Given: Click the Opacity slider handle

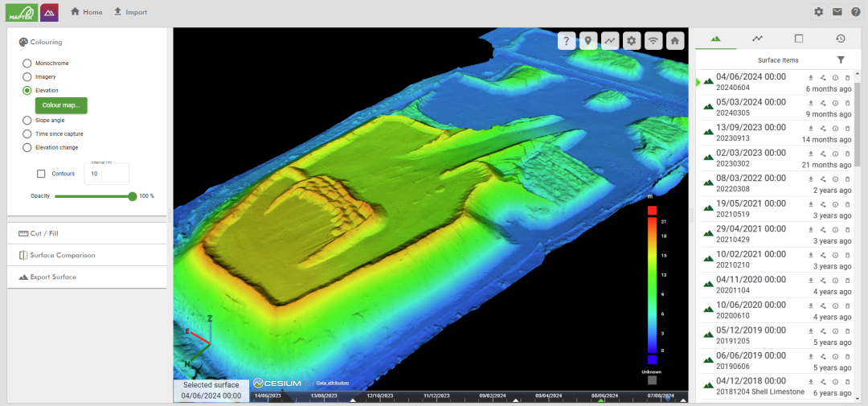Looking at the screenshot, I should [133, 196].
